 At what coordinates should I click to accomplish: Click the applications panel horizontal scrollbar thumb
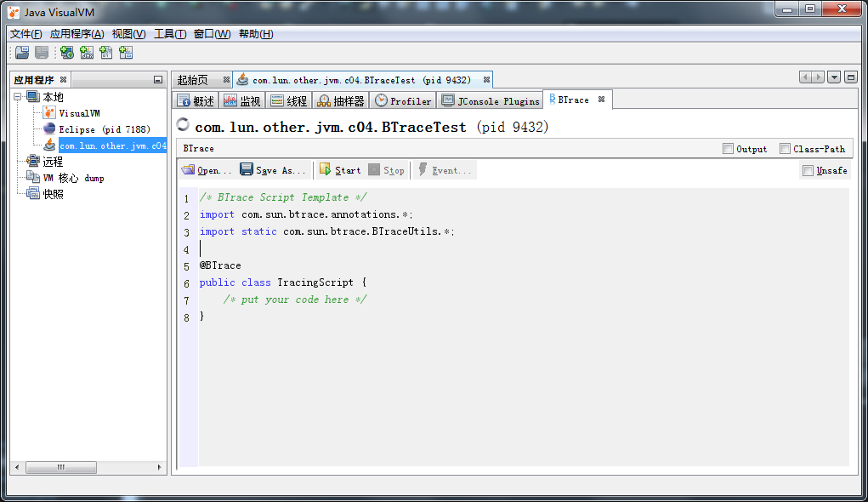click(61, 468)
